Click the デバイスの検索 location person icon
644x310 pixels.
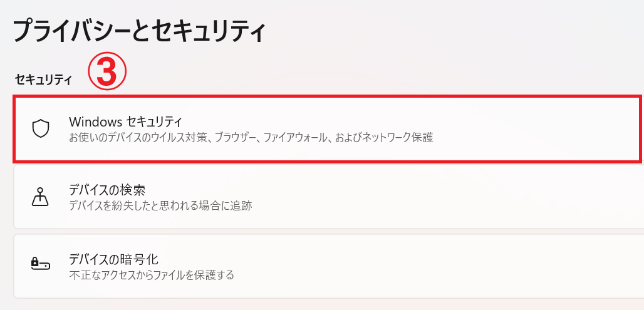click(x=40, y=197)
